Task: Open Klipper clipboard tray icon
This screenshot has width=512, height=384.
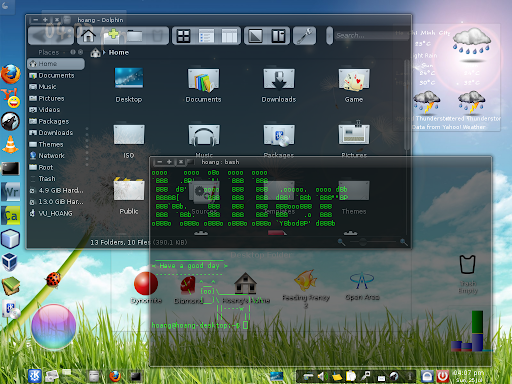Action: tap(351, 376)
